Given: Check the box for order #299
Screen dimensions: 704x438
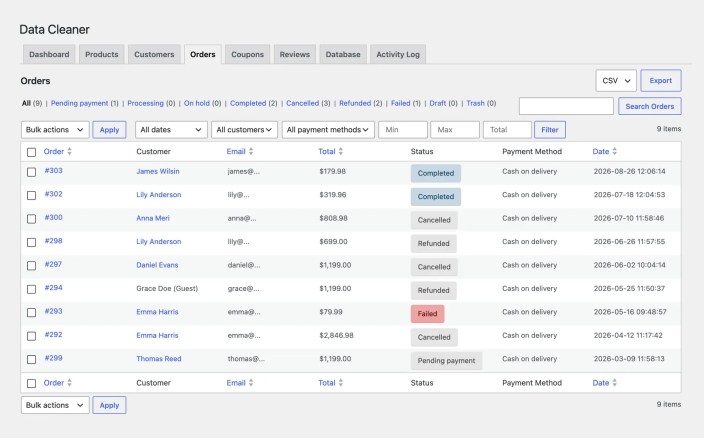Looking at the screenshot, I should (x=31, y=359).
